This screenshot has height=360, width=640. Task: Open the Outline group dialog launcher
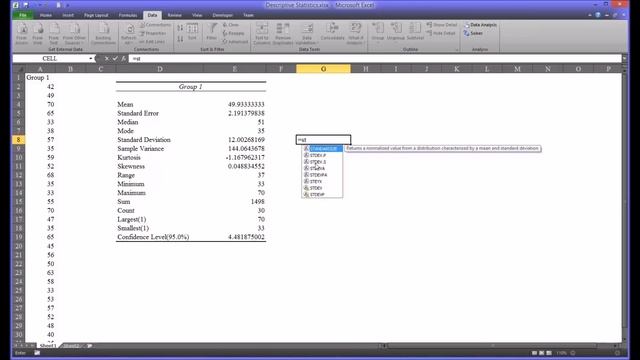click(457, 49)
